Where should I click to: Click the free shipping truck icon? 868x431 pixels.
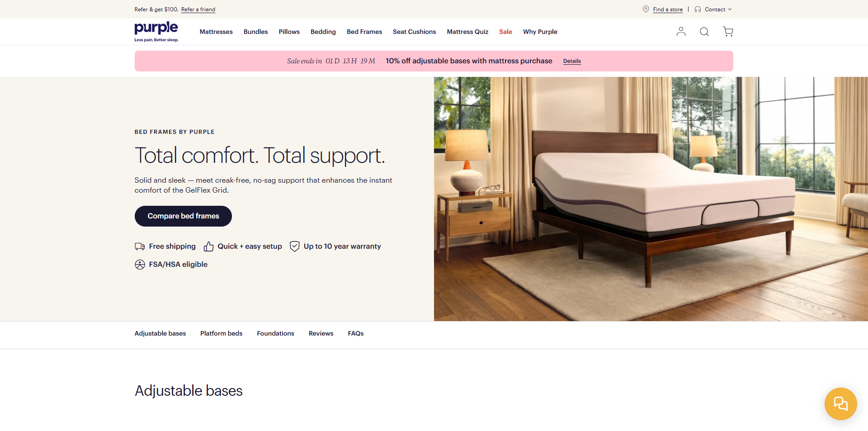coord(140,246)
